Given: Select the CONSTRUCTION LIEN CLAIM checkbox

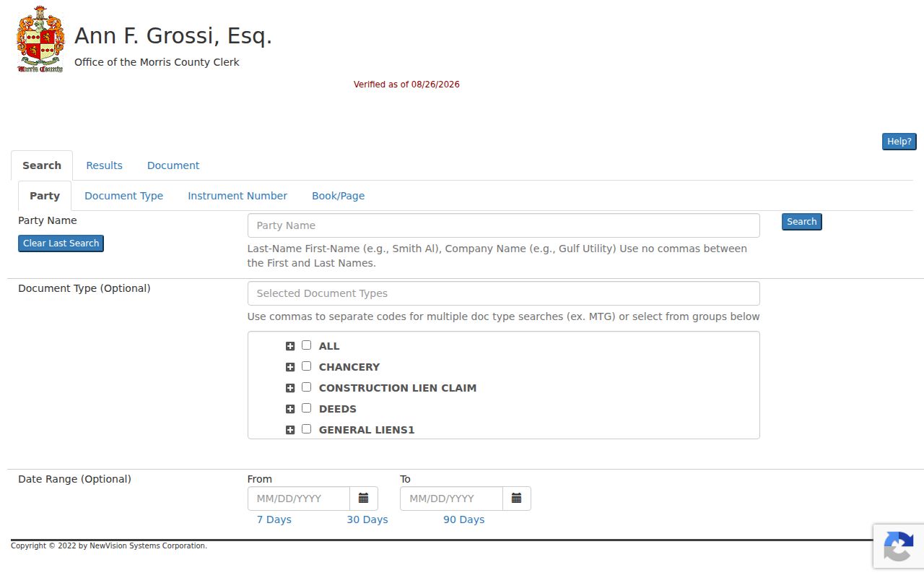Looking at the screenshot, I should [306, 387].
